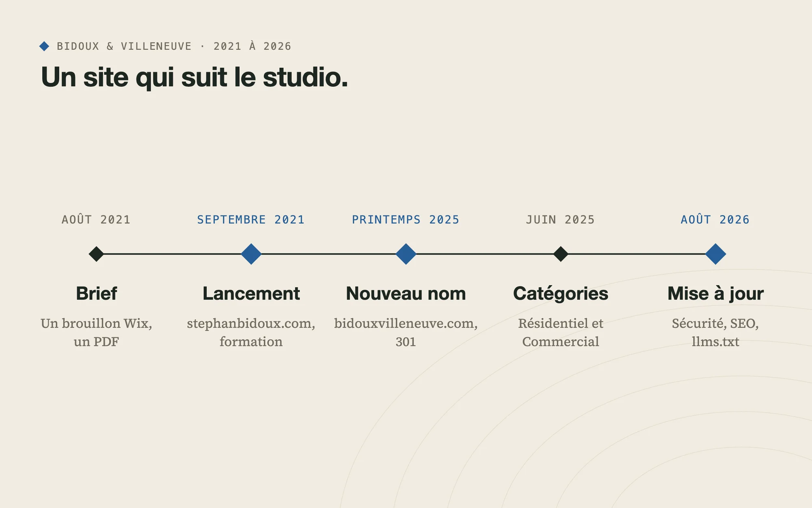This screenshot has height=508, width=812.
Task: Click the date label PRINTEMPS 2025
Action: 406,219
